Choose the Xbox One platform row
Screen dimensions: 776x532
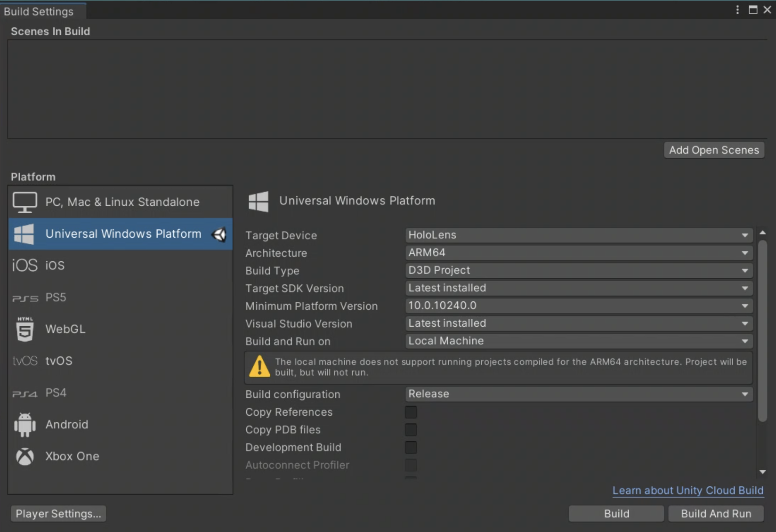120,456
